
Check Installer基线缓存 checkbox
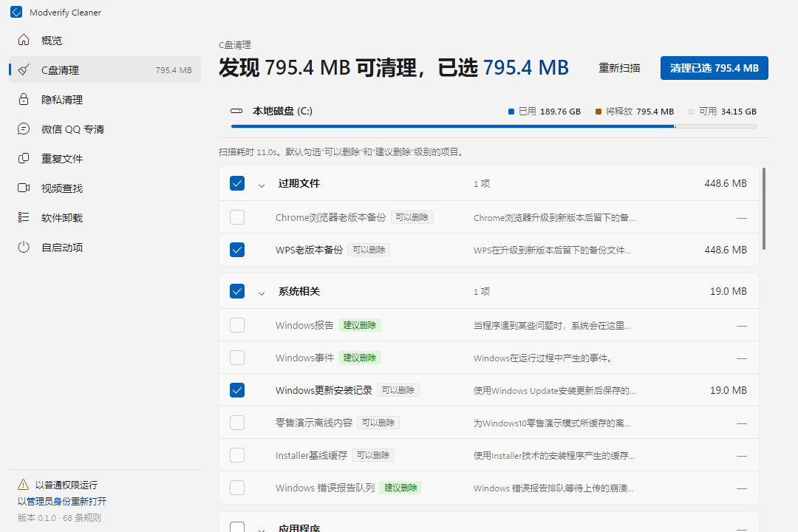[237, 455]
